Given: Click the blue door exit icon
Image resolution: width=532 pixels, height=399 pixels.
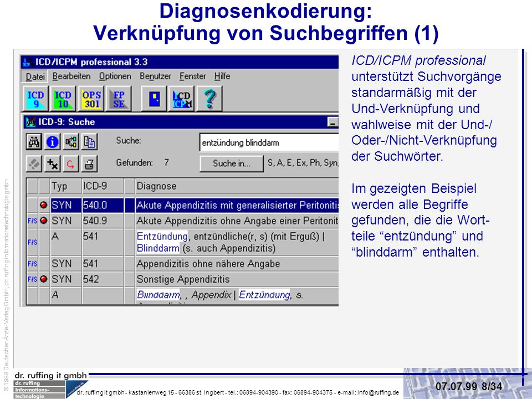Looking at the screenshot, I should (154, 99).
